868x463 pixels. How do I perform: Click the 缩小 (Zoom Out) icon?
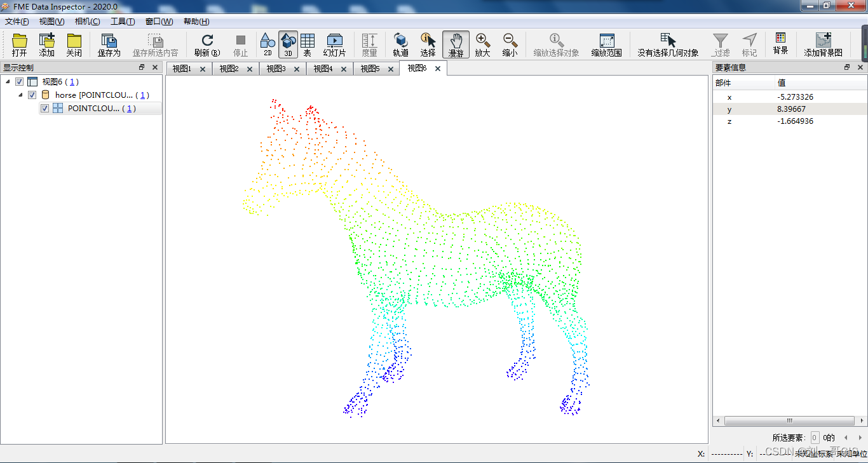[x=510, y=44]
